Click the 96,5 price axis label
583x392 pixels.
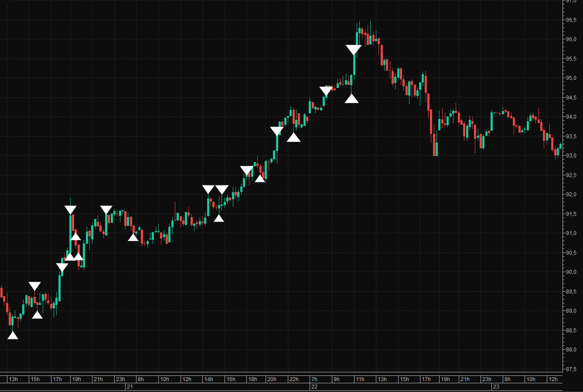(x=571, y=20)
